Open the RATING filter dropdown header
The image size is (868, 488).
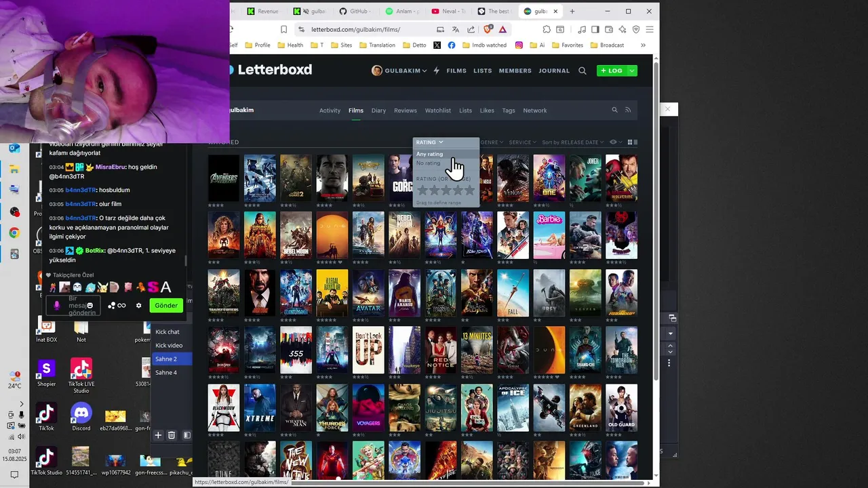click(429, 142)
